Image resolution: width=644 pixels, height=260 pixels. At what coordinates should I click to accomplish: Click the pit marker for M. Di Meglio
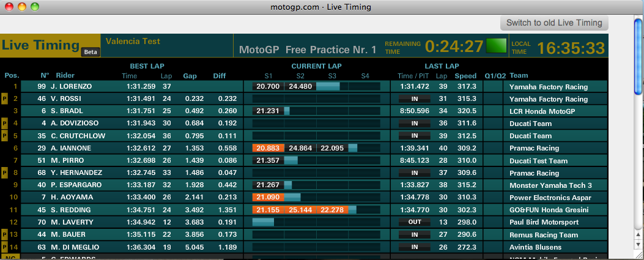[x=4, y=247]
